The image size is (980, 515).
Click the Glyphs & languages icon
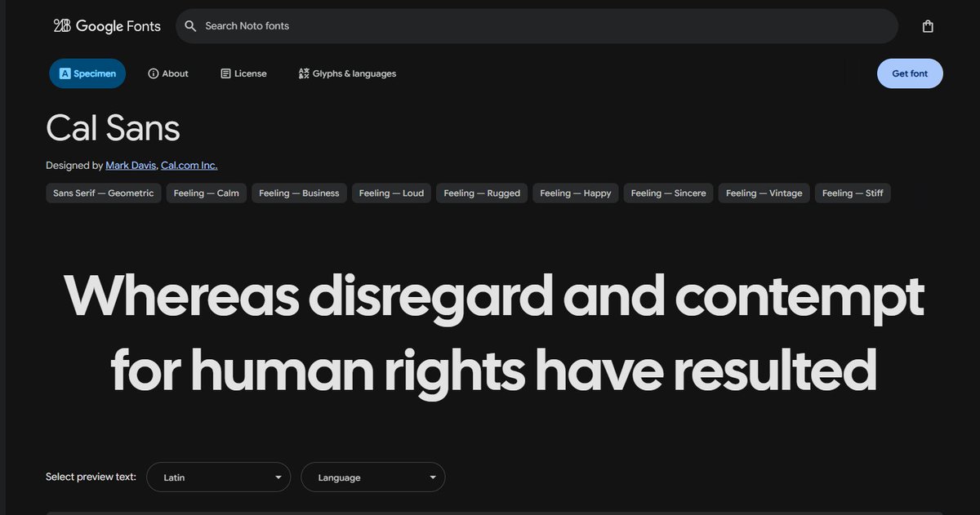pyautogui.click(x=304, y=73)
